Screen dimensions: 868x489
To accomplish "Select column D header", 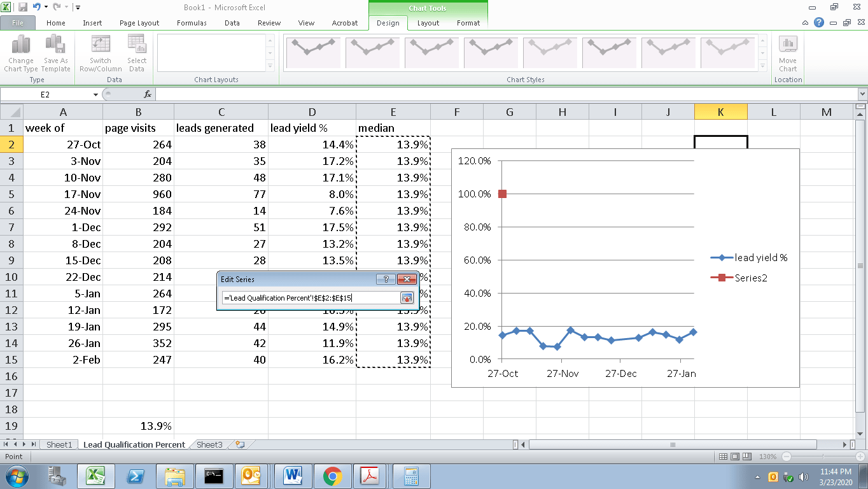I will coord(312,112).
